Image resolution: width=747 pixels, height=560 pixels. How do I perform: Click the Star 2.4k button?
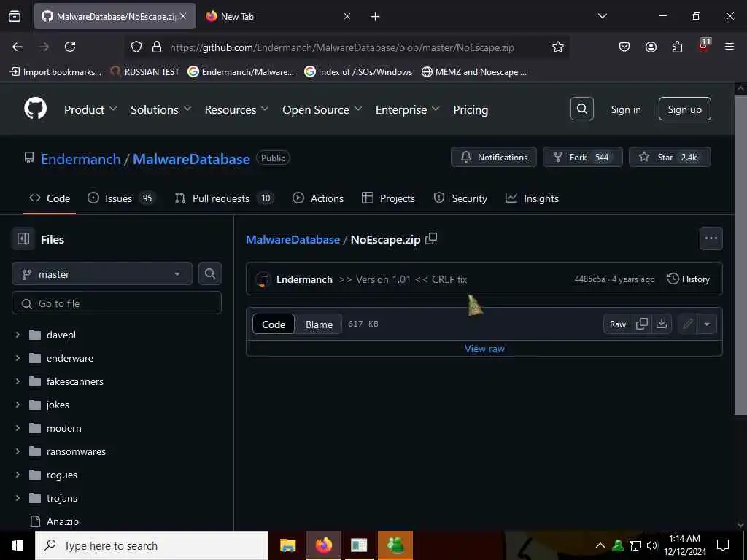point(670,157)
